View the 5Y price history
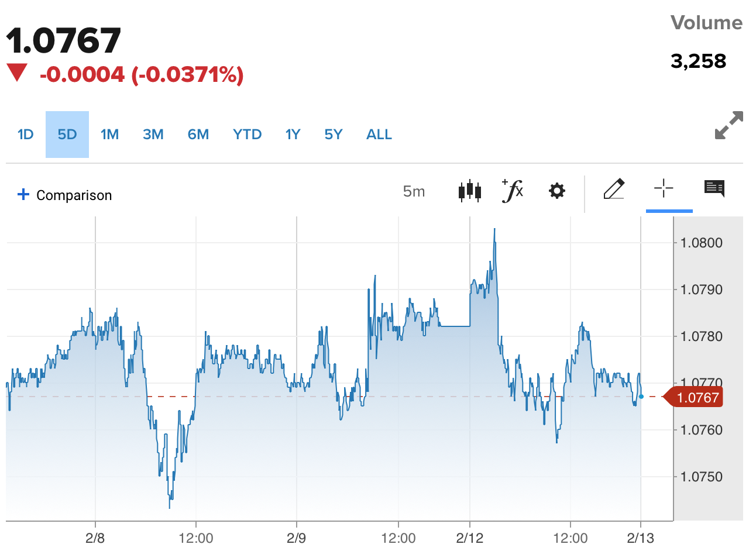Viewport: 756px width, 558px height. pos(333,135)
